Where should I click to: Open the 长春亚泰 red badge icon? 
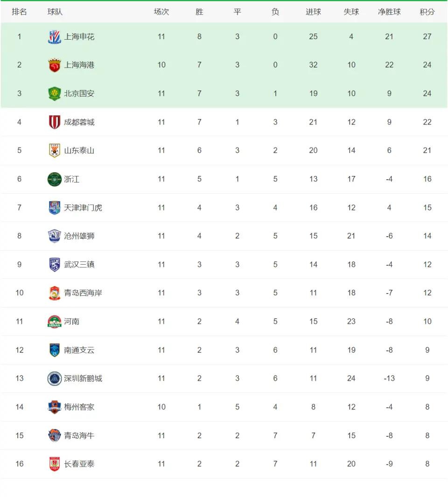click(54, 464)
